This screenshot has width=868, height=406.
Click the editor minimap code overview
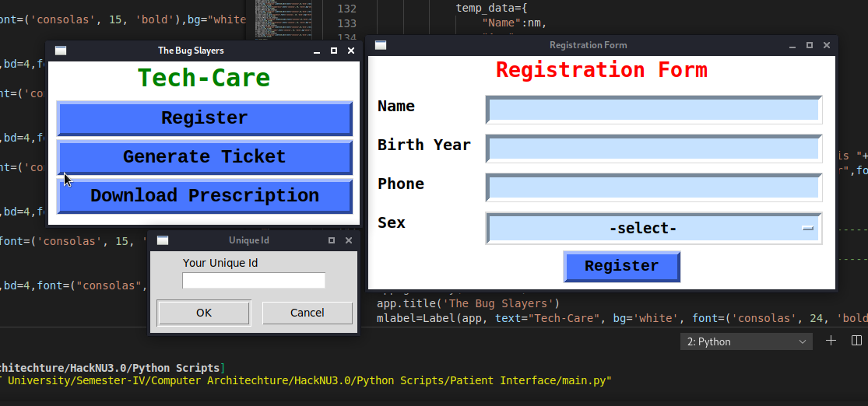(283, 19)
